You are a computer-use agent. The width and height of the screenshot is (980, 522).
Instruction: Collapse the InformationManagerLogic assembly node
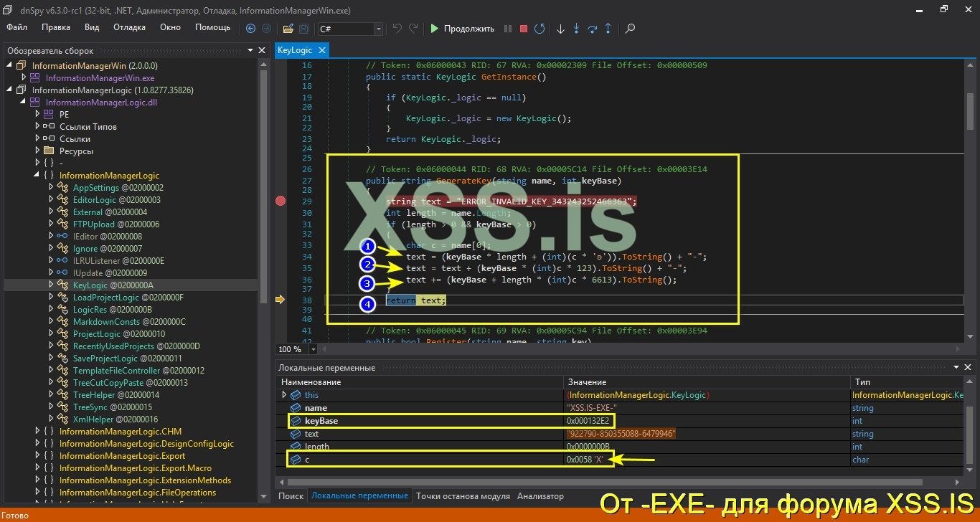[x=9, y=90]
